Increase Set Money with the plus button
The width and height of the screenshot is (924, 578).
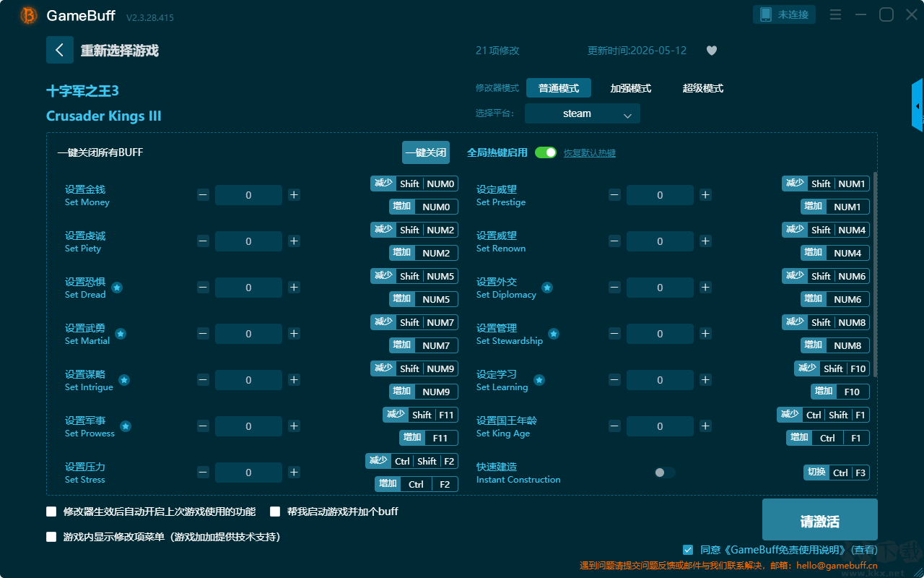point(294,195)
